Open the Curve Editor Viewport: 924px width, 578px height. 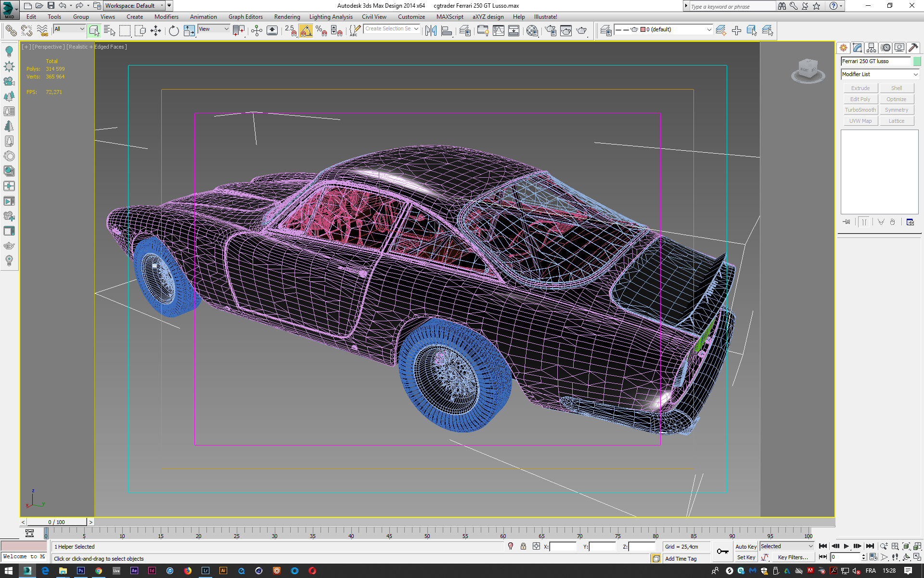[499, 31]
